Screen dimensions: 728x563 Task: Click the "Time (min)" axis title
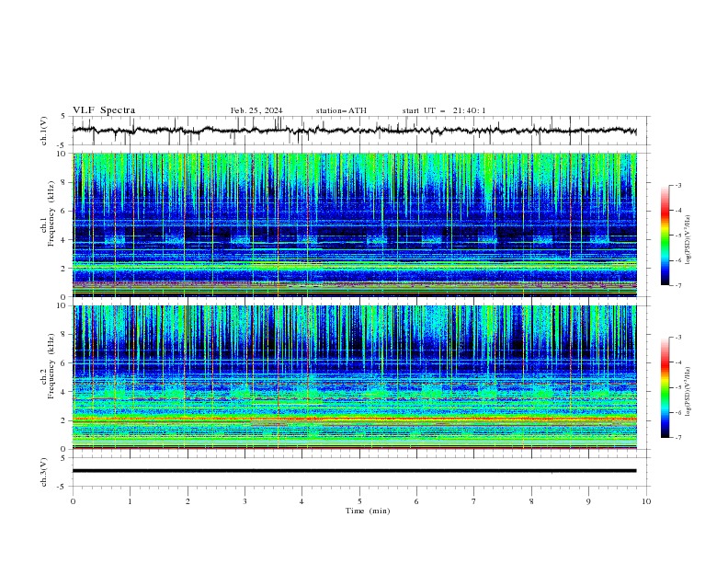click(368, 511)
